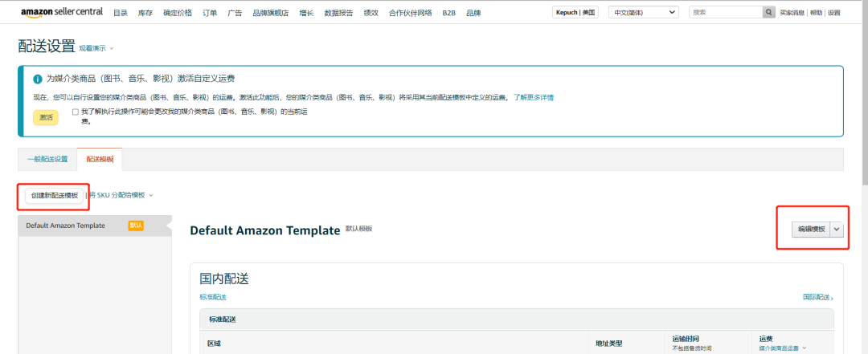868x354 pixels.
Task: Open arrow next to 编辑模板 button
Action: [837, 230]
